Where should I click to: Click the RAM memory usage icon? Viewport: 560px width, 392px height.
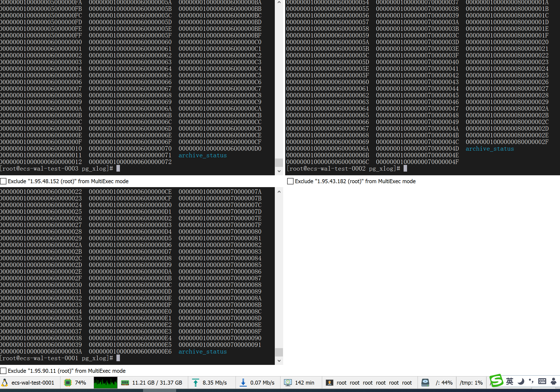point(125,382)
